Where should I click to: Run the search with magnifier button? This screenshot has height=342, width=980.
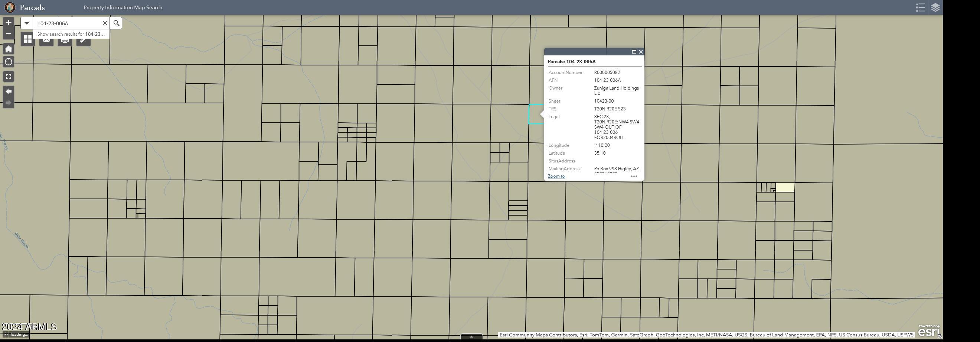(117, 23)
